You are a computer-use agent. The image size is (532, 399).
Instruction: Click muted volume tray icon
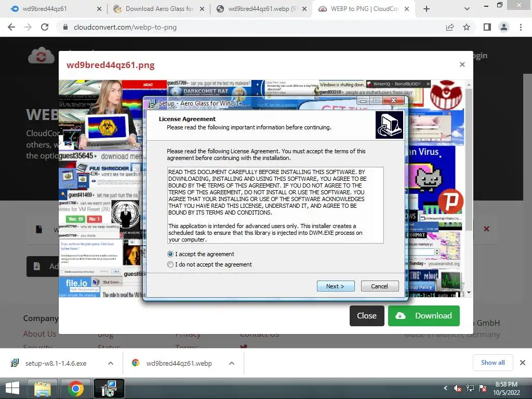[458, 388]
